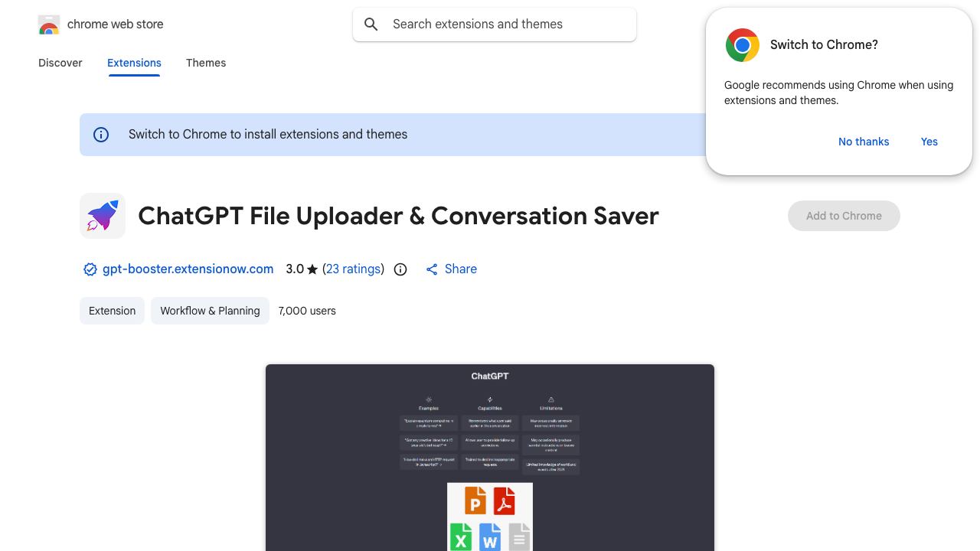Click the Switch to Chrome banner message
Image resolution: width=980 pixels, height=551 pixels.
coord(268,135)
